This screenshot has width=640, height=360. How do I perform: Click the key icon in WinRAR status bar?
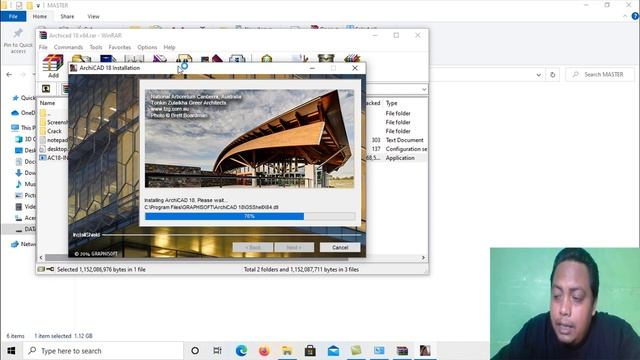(x=50, y=269)
